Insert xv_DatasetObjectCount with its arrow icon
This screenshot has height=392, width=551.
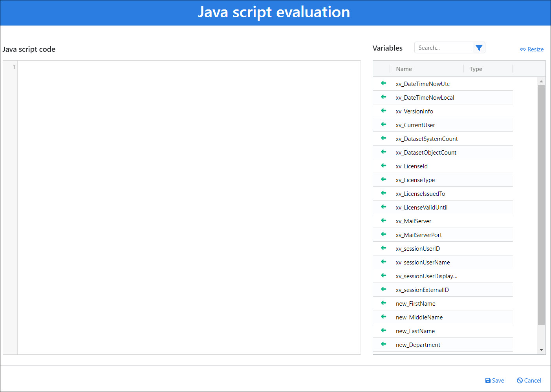(x=383, y=152)
